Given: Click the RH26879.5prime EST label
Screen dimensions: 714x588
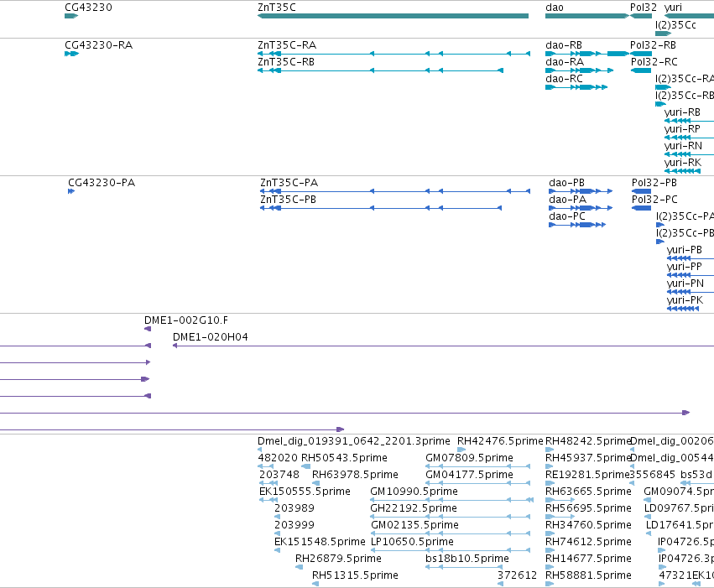Looking at the screenshot, I should pos(338,559).
